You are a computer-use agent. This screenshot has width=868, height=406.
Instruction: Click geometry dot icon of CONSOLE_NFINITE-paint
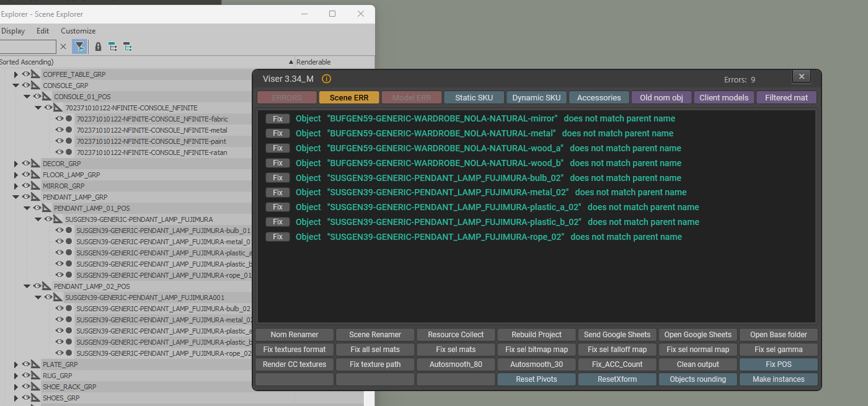pyautogui.click(x=69, y=141)
